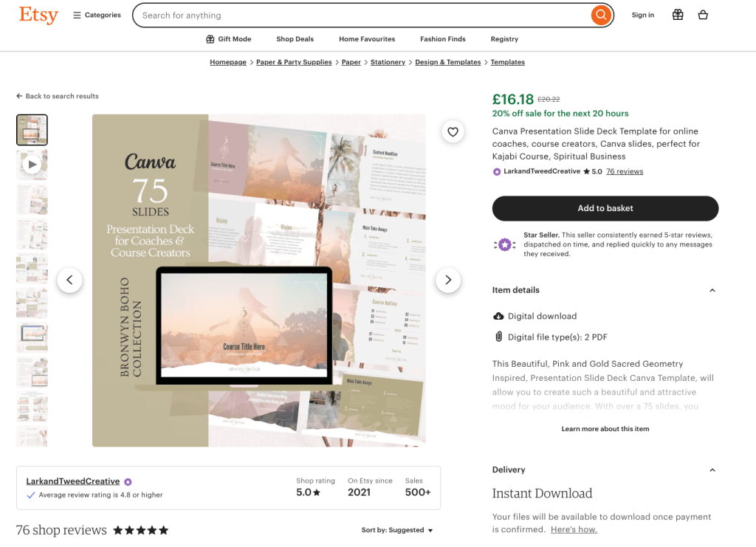Open the Sort by: Suggested dropdown
Viewport: 756px width, 547px height.
tap(397, 530)
